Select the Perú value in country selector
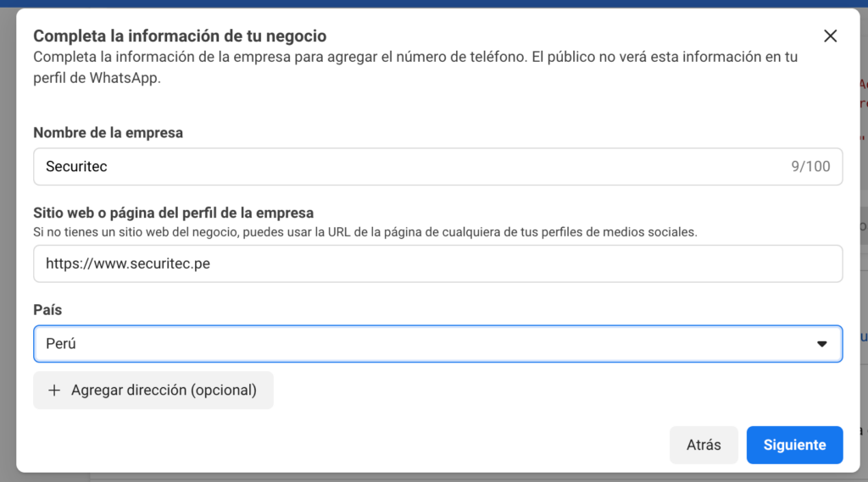The width and height of the screenshot is (868, 482). tap(61, 344)
